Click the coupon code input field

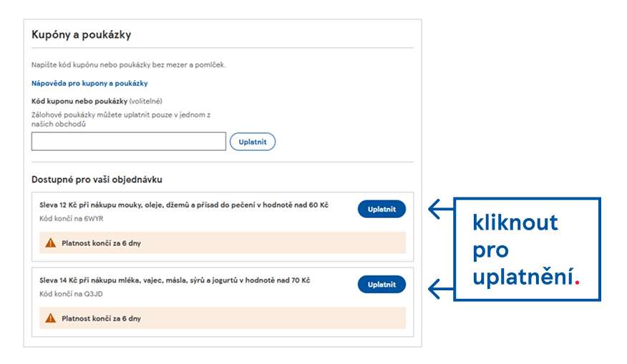128,142
